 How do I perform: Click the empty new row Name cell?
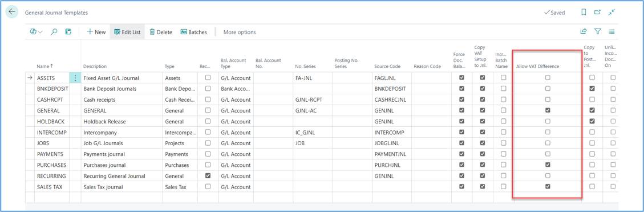pos(52,197)
